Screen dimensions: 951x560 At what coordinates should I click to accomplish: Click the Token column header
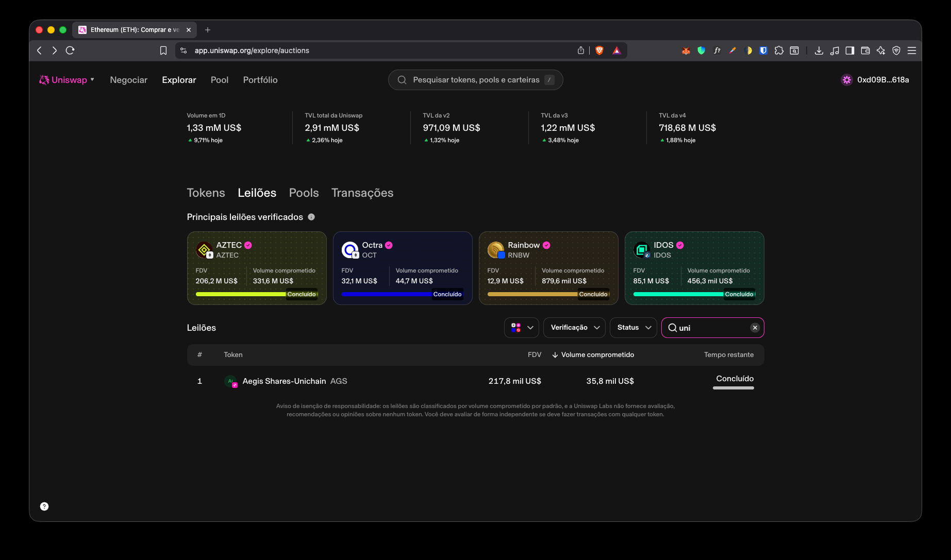coord(233,354)
